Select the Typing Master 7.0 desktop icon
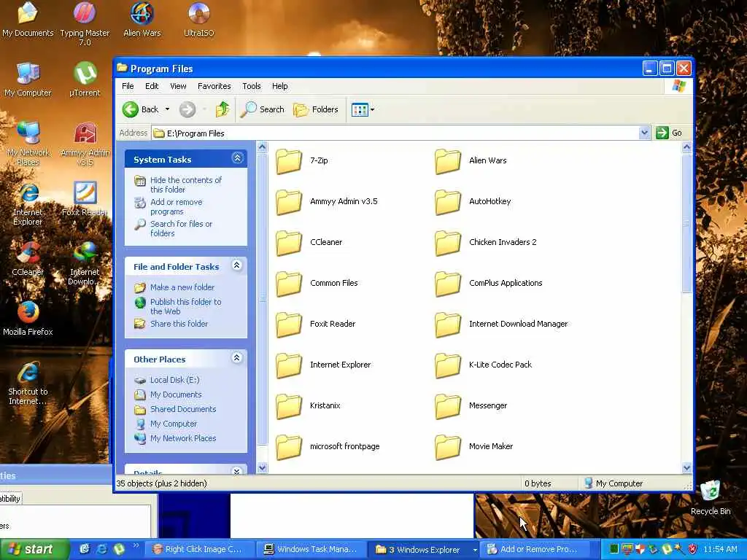The height and width of the screenshot is (560, 747). pos(85,24)
